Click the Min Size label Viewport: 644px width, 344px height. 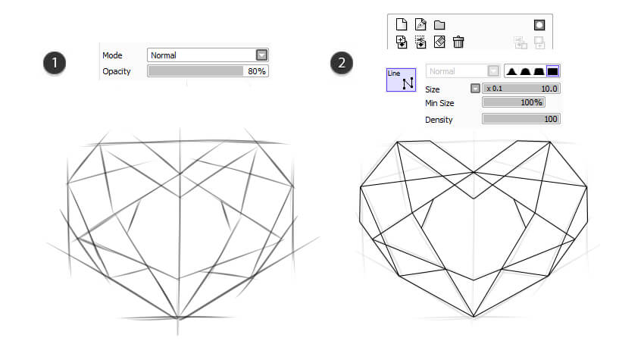point(439,103)
